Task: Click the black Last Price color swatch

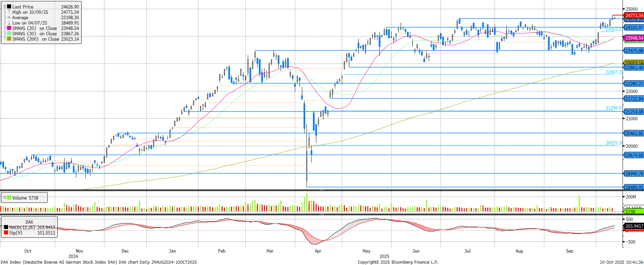Action: [9, 7]
